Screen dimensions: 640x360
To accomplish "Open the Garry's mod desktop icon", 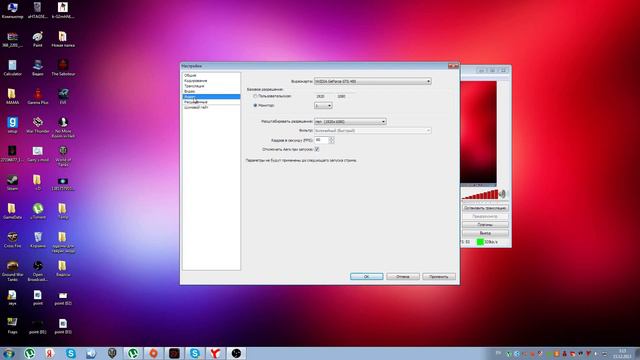I will tap(38, 154).
